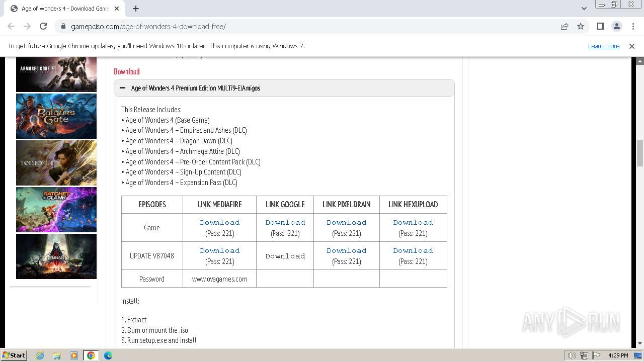This screenshot has height=362, width=644.
Task: Open network status tray icon
Action: pyautogui.click(x=584, y=355)
